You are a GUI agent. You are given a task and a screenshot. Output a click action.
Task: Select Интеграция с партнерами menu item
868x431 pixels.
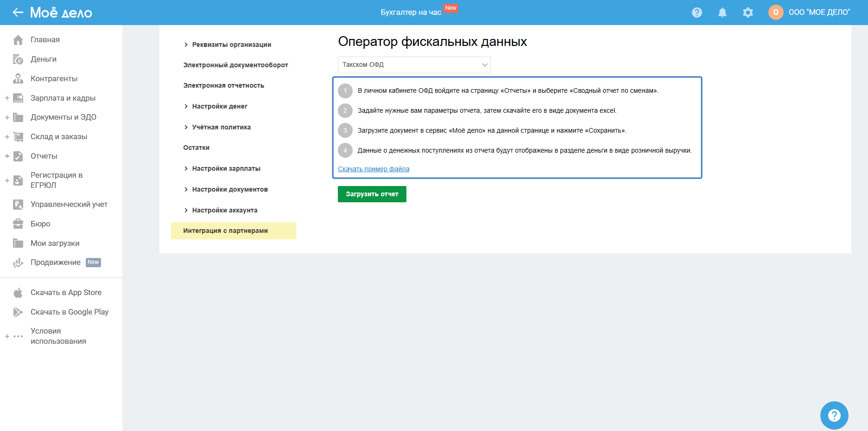point(225,231)
